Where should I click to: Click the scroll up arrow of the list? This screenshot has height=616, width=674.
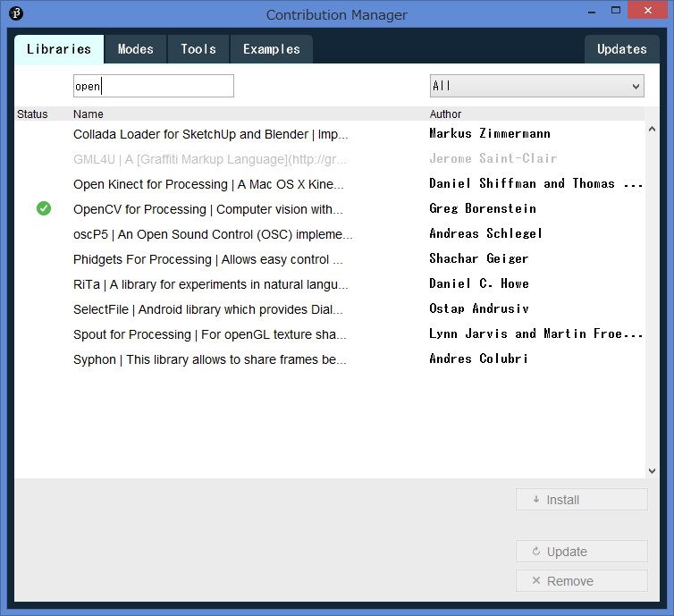pos(652,129)
